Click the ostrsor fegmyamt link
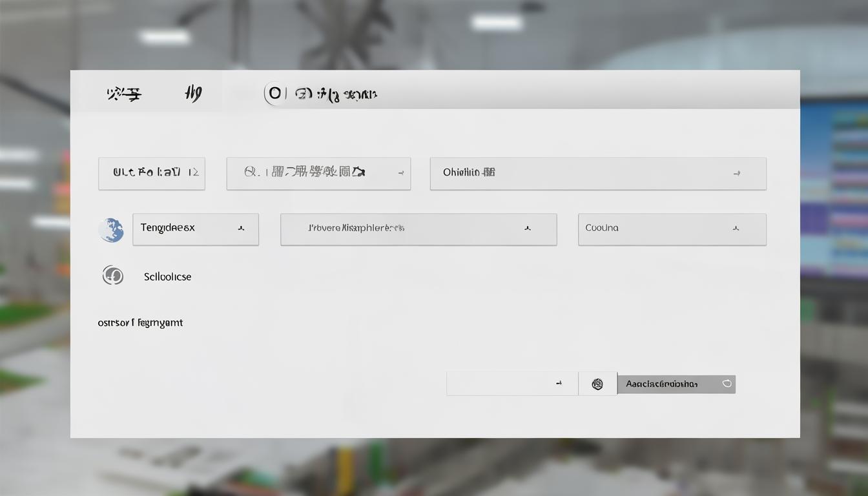This screenshot has width=868, height=496. [x=140, y=322]
